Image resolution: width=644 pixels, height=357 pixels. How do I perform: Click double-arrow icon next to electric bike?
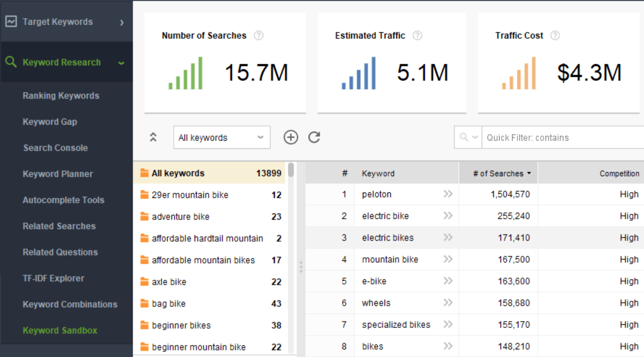(448, 215)
